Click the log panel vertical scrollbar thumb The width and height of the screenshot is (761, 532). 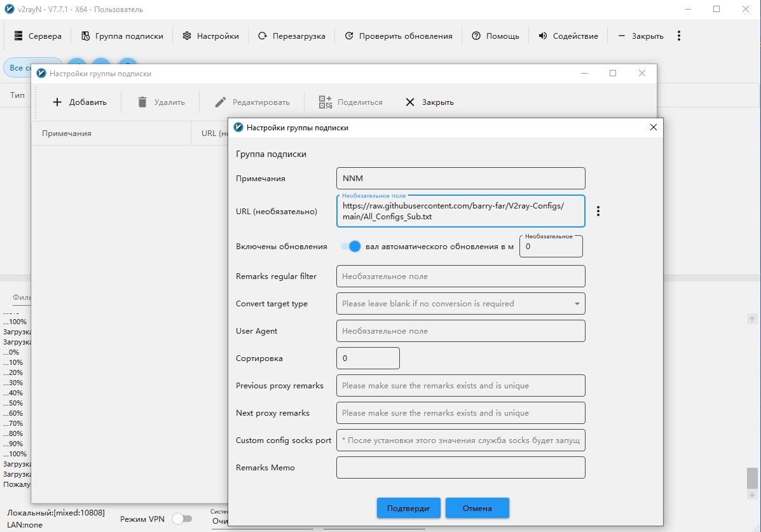click(752, 477)
